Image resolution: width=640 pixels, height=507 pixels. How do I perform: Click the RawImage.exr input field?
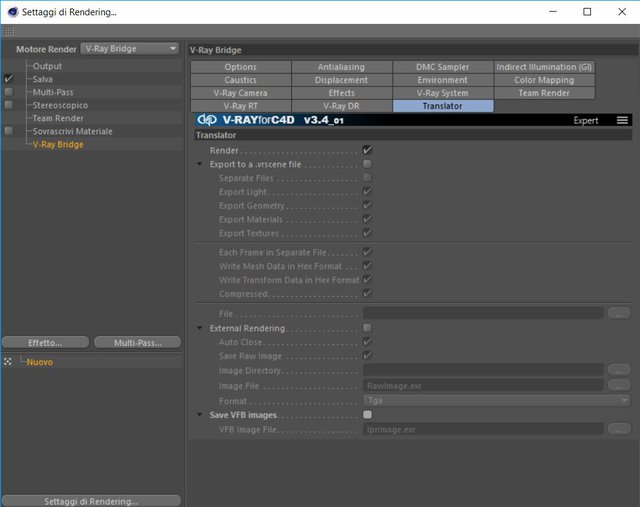pyautogui.click(x=483, y=385)
